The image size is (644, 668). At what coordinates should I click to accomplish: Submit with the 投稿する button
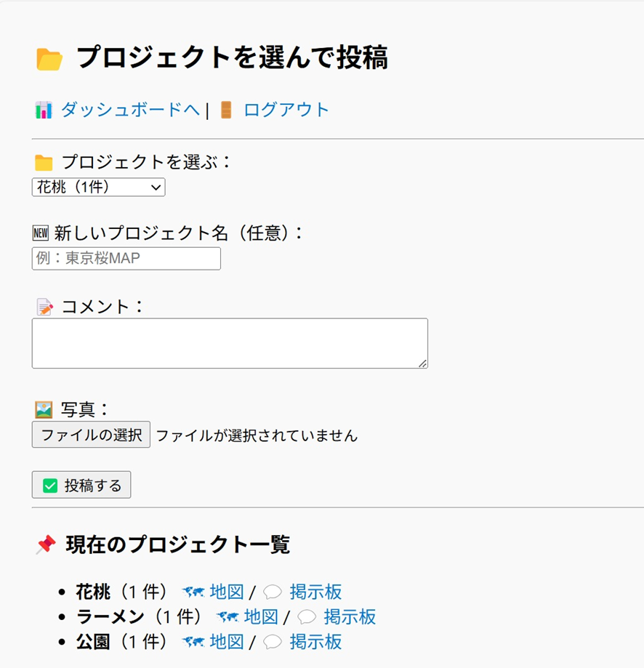[x=81, y=485]
